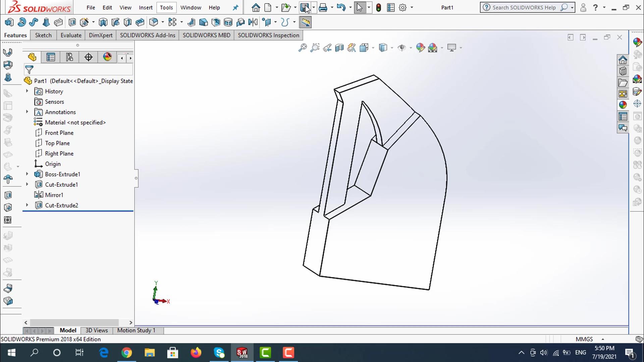Click the Swept Boss/Base tool icon
Screen dimensions: 644x362
point(34,22)
